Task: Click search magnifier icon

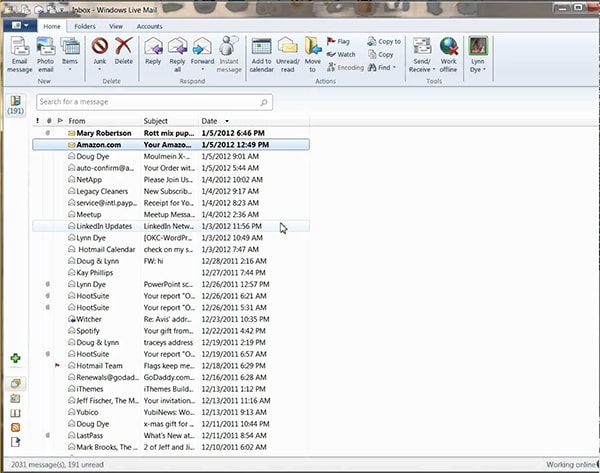Action: point(264,102)
